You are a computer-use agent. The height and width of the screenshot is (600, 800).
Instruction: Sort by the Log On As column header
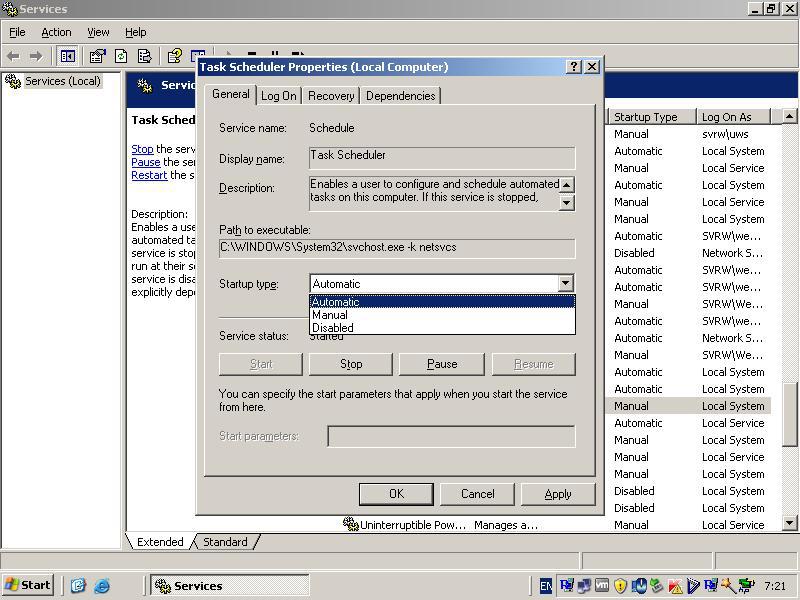[733, 117]
